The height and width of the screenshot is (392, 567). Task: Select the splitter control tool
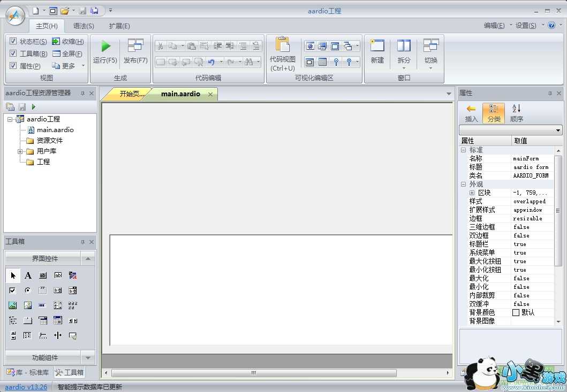pyautogui.click(x=58, y=335)
